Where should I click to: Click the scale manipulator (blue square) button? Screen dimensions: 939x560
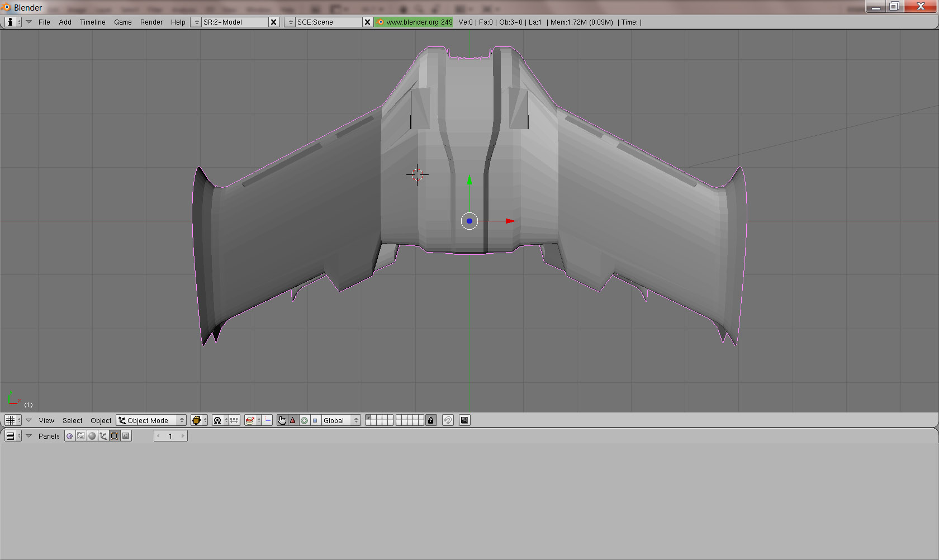pos(315,420)
